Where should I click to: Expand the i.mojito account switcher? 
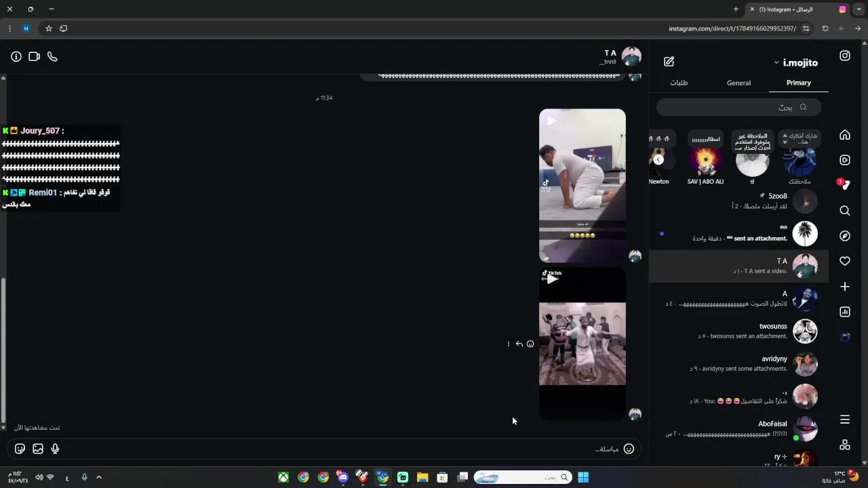pos(795,62)
